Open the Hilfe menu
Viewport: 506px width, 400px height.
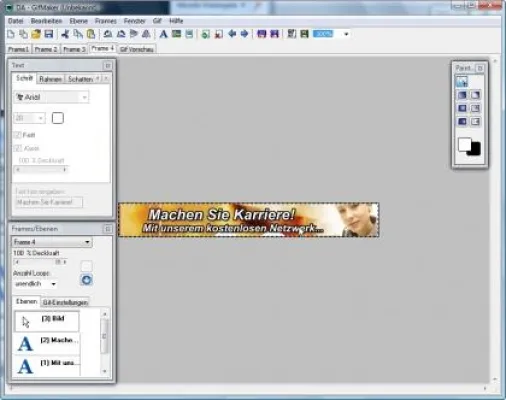[x=176, y=21]
